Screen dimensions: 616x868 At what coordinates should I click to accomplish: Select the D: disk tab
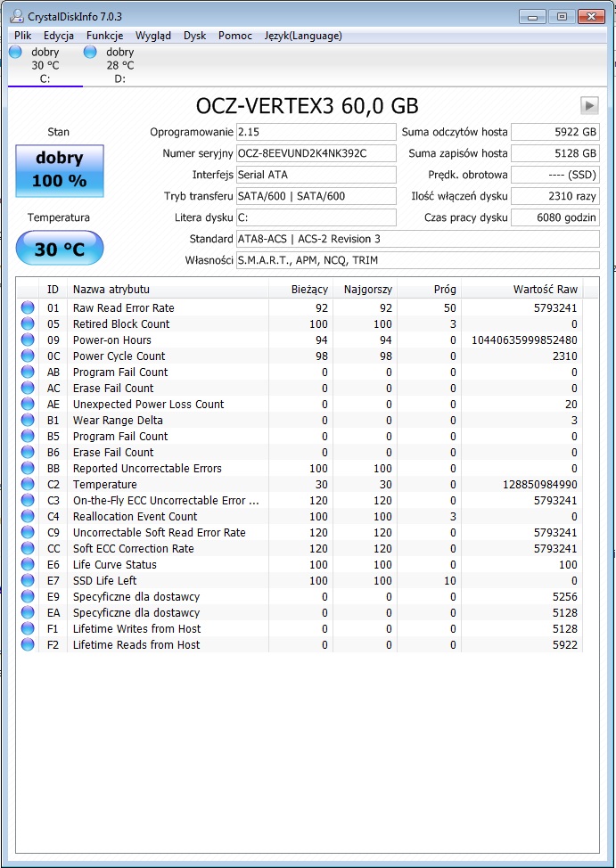(x=119, y=65)
